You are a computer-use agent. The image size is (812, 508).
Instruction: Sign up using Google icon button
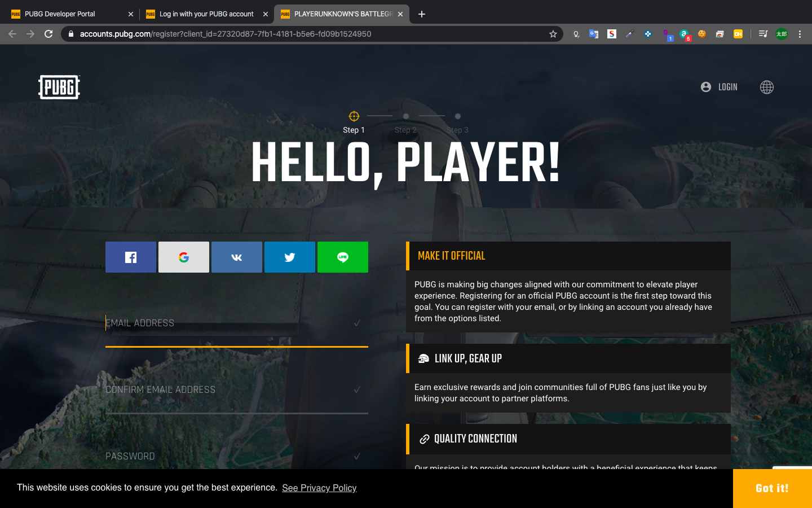(x=184, y=257)
